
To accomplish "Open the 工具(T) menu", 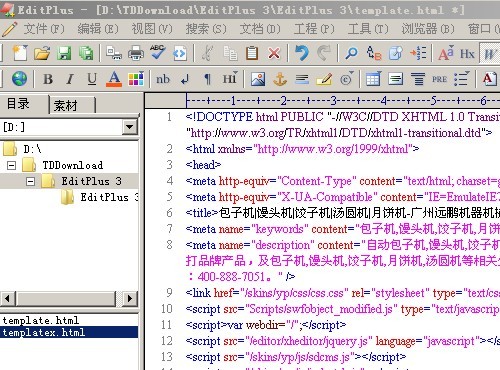I will (368, 29).
